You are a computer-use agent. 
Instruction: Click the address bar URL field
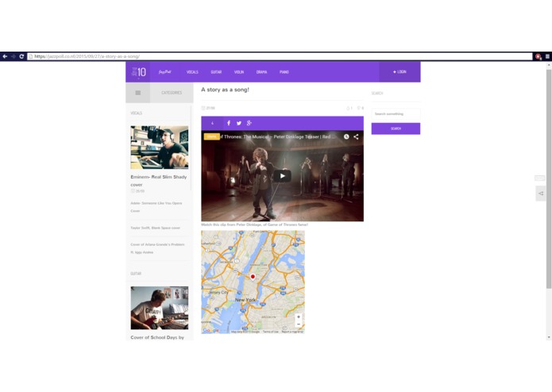click(280, 56)
